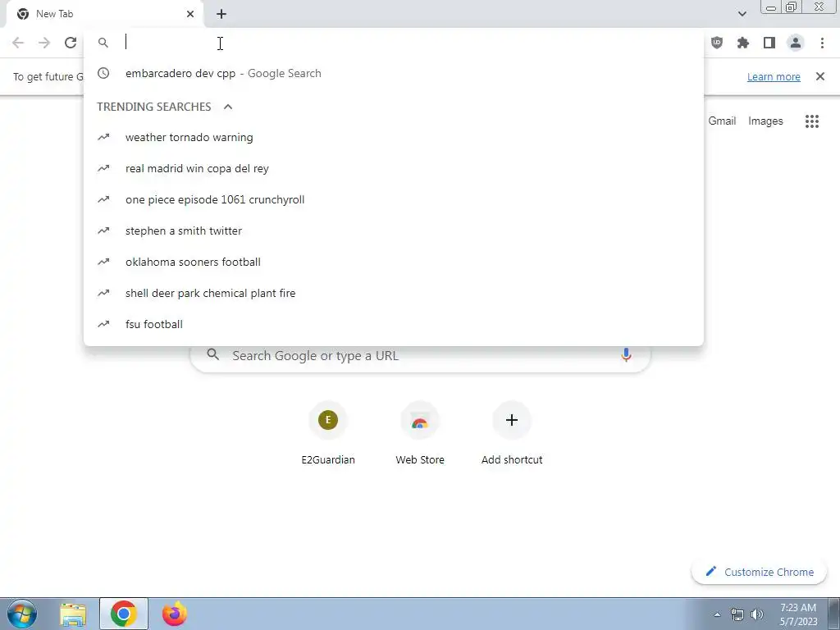This screenshot has height=630, width=840.
Task: Open File Explorer from taskbar
Action: (73, 614)
